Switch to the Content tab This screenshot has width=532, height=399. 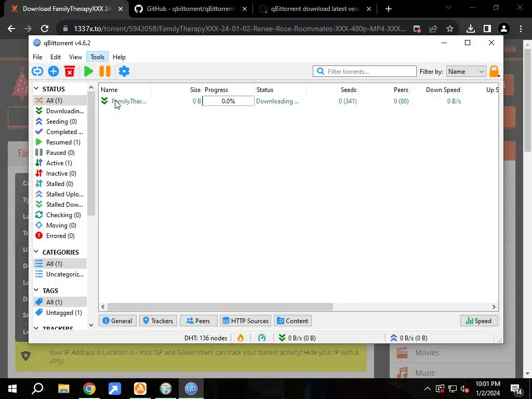[x=293, y=321]
